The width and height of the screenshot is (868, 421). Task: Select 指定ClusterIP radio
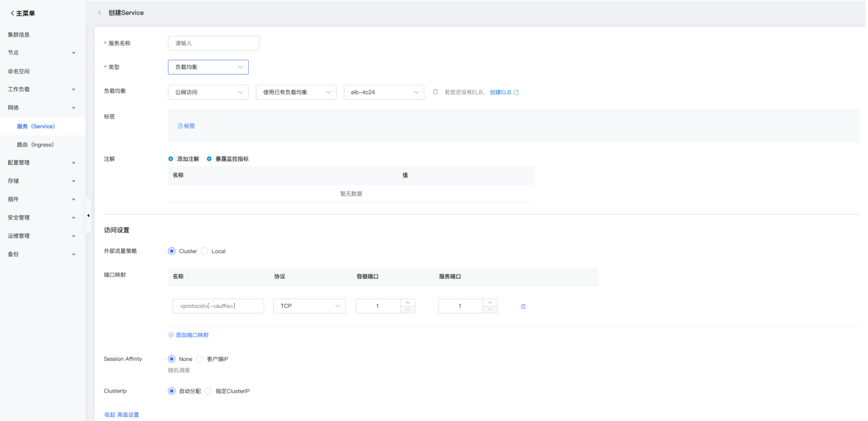(x=208, y=391)
